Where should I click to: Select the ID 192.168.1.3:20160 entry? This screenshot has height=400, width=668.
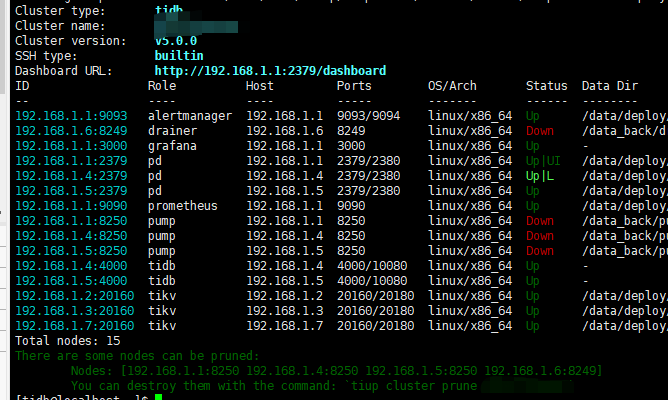75,311
